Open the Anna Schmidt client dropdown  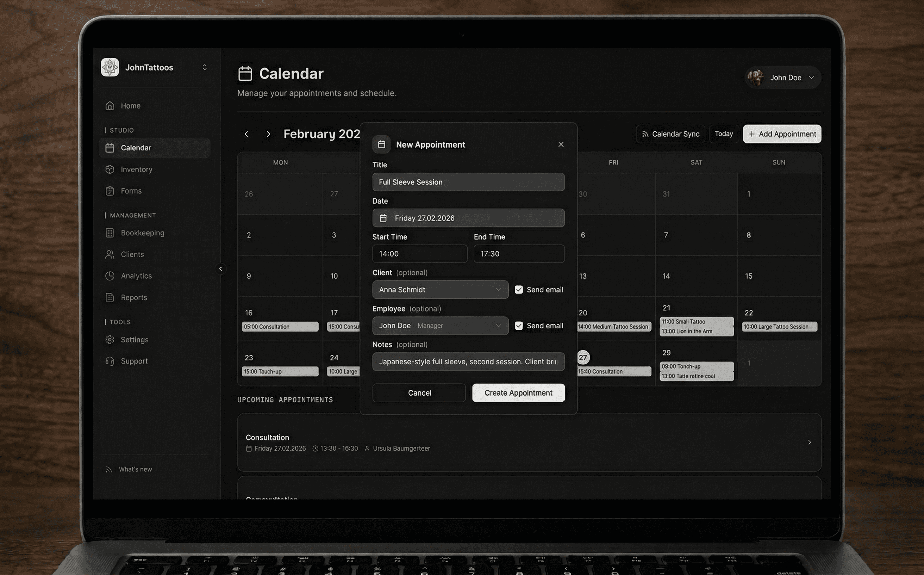(x=440, y=289)
